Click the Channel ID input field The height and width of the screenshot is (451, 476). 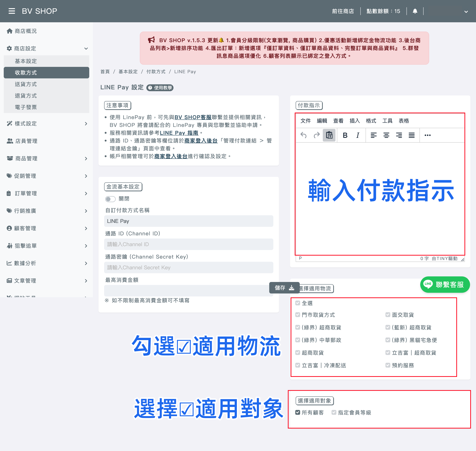tap(189, 244)
